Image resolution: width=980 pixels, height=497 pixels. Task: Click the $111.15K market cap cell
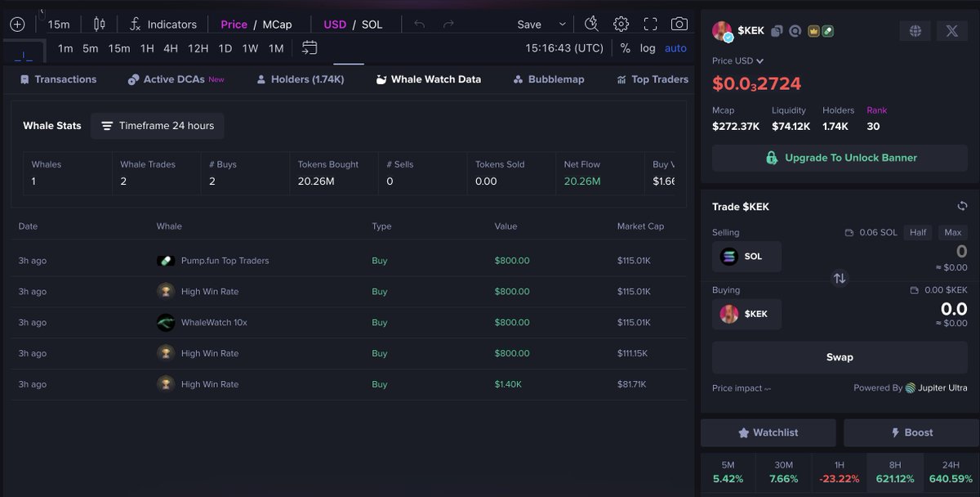(x=634, y=353)
